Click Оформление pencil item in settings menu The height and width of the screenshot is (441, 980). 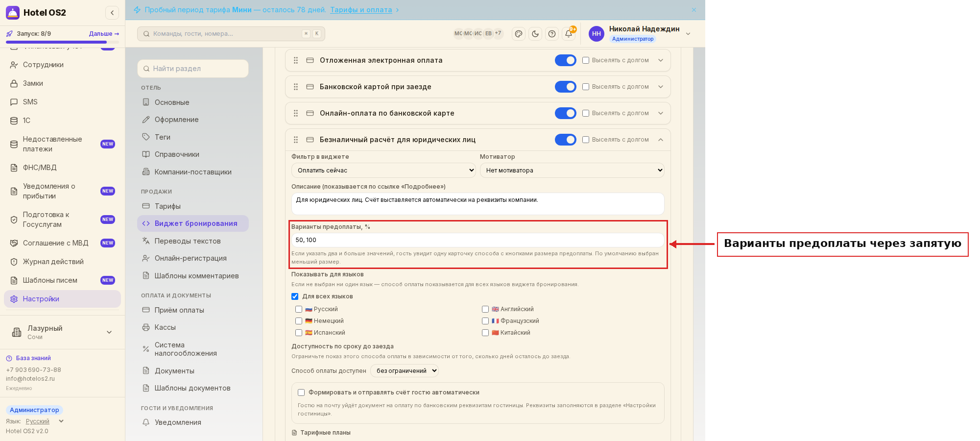click(193, 120)
